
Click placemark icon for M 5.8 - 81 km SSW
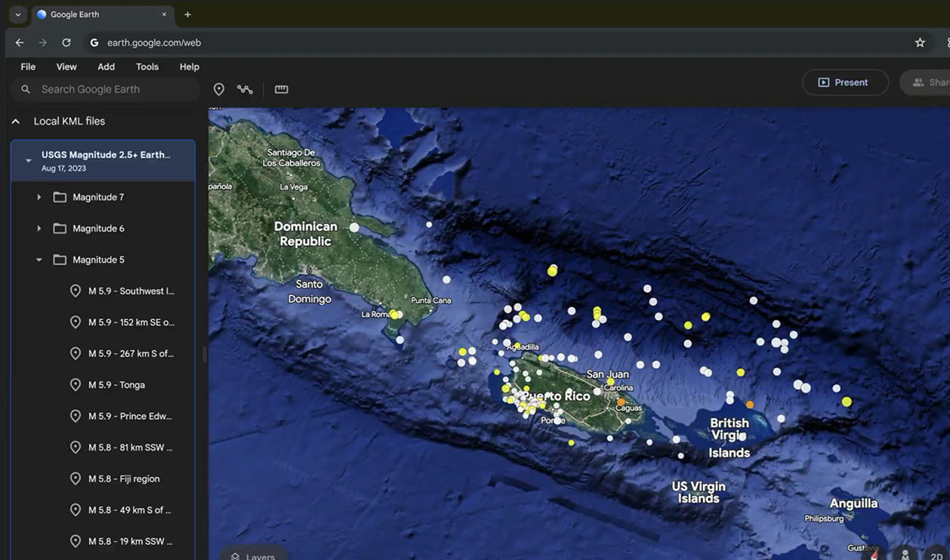pos(76,448)
